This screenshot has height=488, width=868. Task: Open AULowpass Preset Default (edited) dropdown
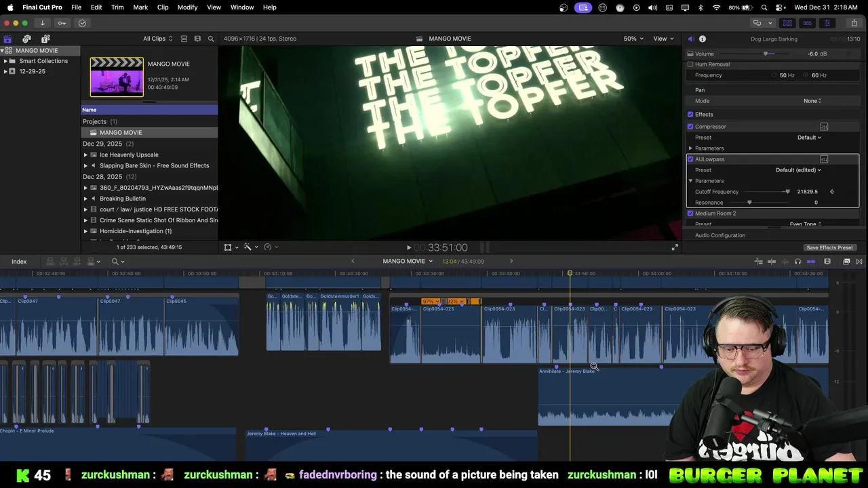point(798,170)
